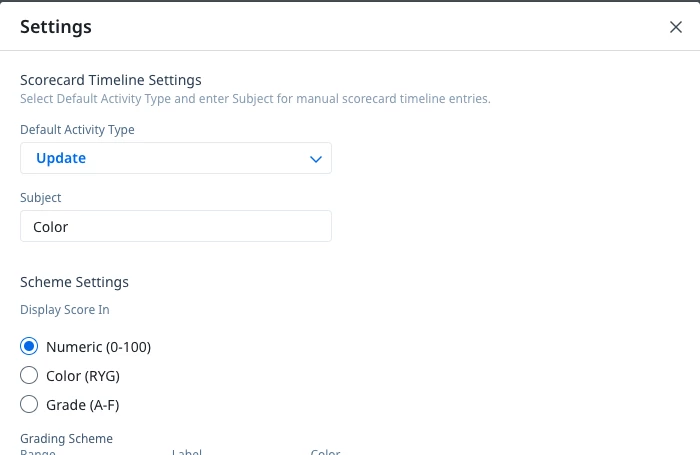Click the Scheme Settings heading
The image size is (700, 455).
click(75, 282)
